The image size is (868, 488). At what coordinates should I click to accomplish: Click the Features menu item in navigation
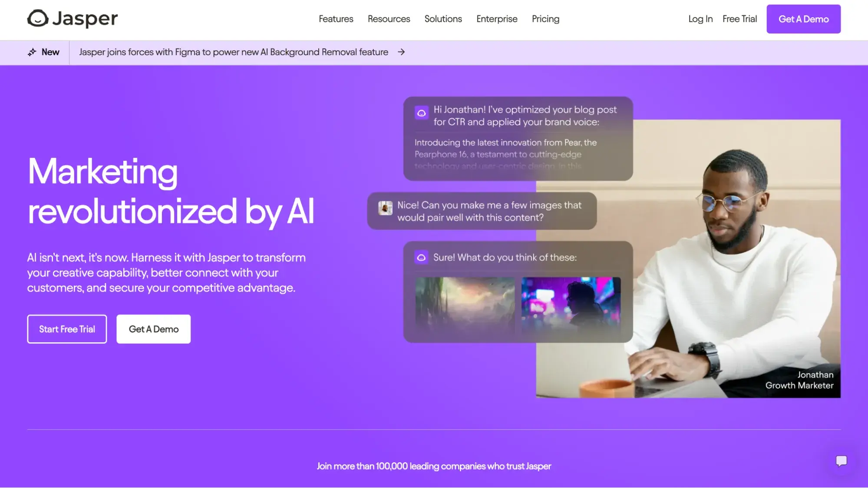[x=336, y=19]
